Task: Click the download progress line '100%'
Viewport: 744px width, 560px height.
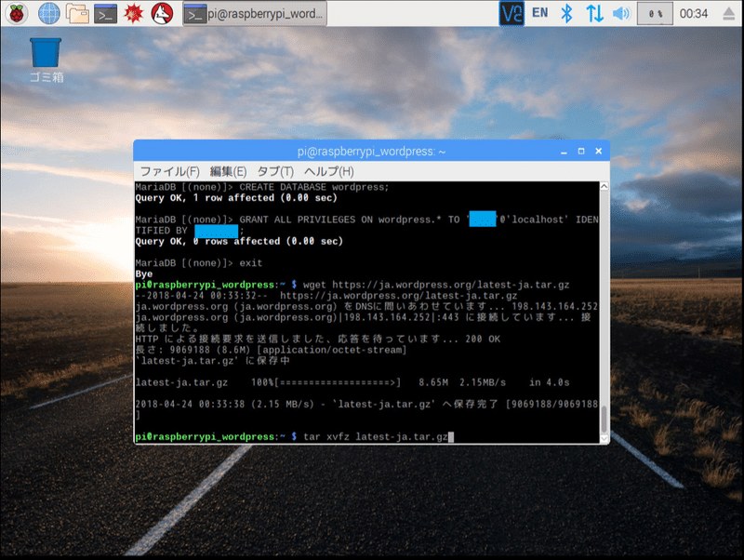Action: point(352,382)
